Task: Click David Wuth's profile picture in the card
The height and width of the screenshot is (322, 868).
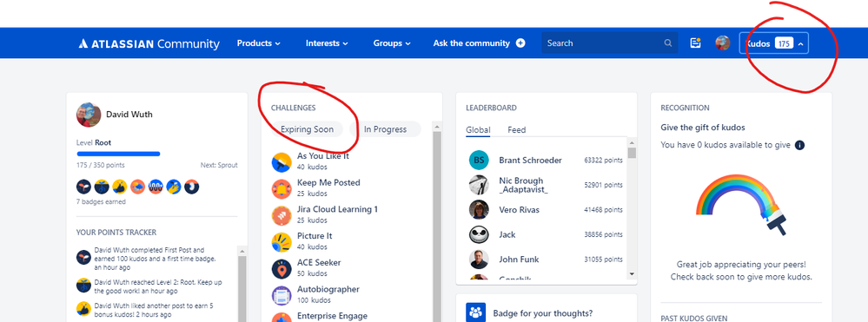Action: coord(89,115)
